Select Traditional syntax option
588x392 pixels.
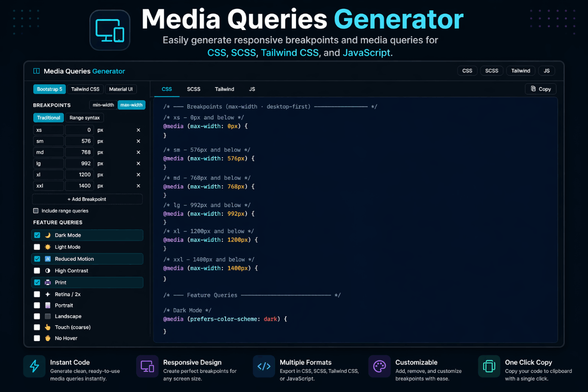49,118
